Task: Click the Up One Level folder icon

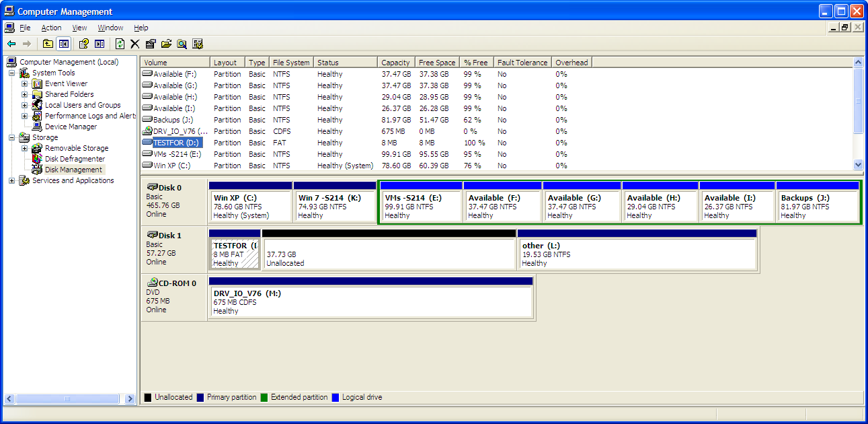Action: (48, 44)
